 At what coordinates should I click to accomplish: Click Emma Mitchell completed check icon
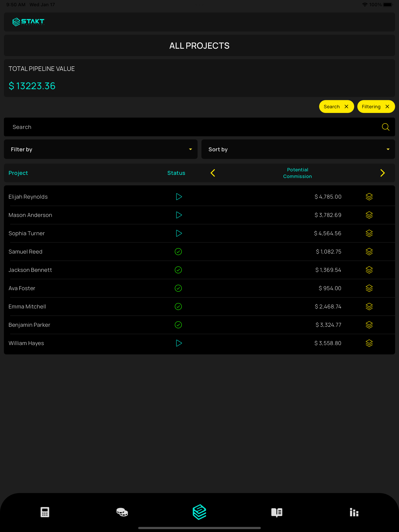[x=178, y=306]
